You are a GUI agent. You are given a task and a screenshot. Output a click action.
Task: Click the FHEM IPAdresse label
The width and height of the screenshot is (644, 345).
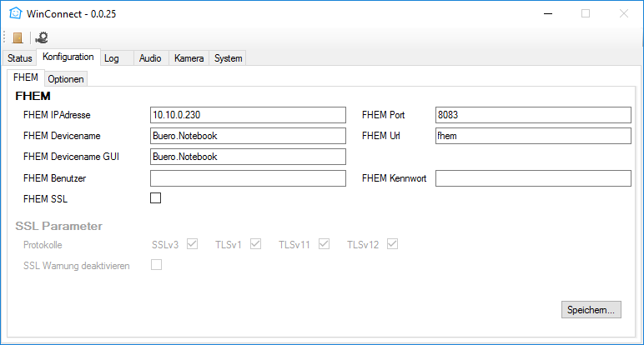click(x=57, y=115)
